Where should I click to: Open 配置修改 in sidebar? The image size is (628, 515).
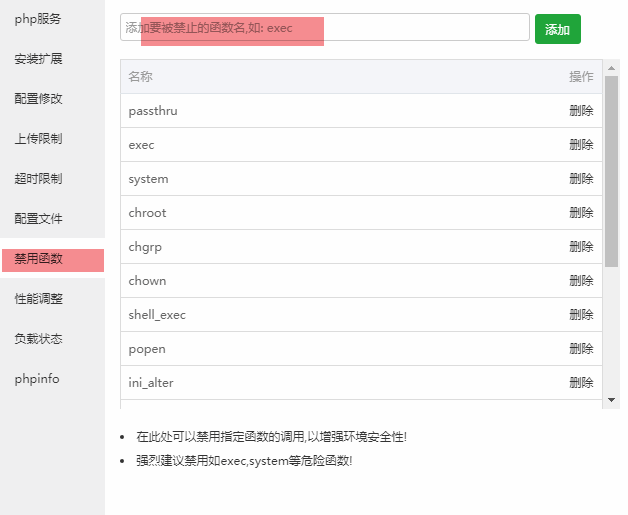pos(38,99)
